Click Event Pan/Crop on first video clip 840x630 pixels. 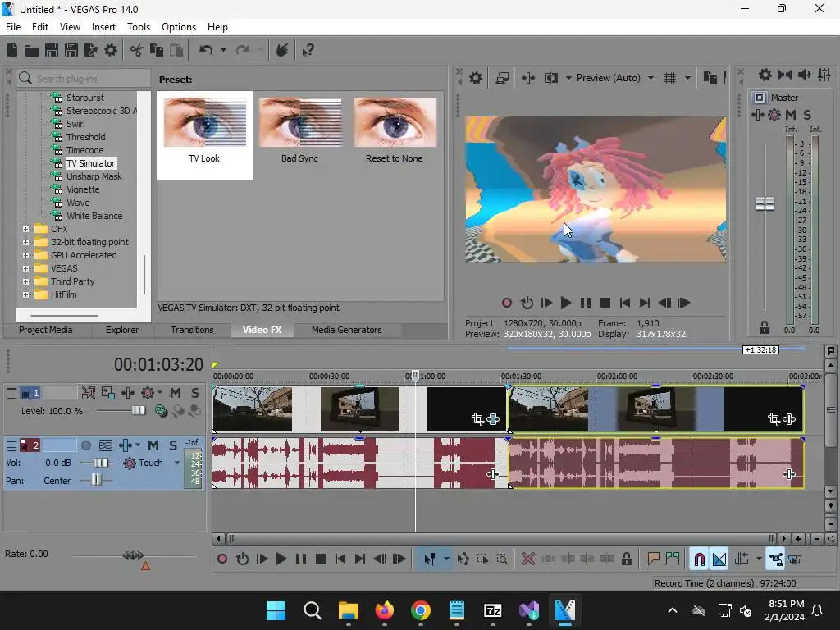478,419
